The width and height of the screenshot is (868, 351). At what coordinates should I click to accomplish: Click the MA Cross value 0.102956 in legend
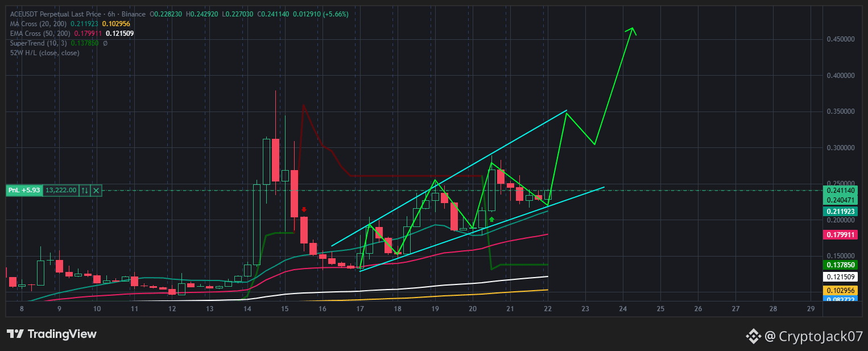pos(115,23)
